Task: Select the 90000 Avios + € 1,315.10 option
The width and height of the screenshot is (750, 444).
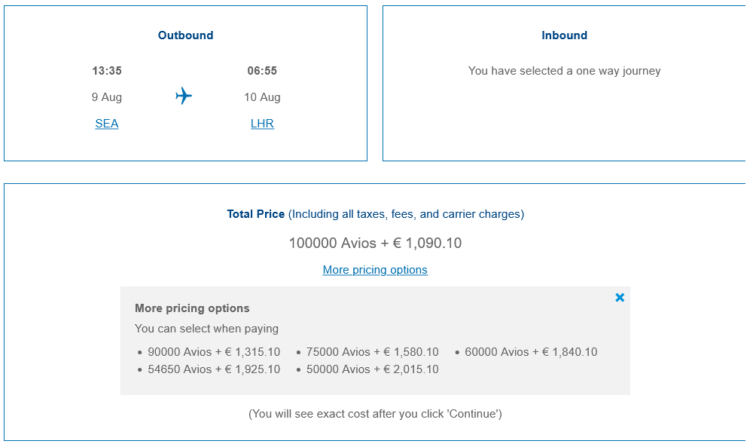Action: pyautogui.click(x=214, y=352)
